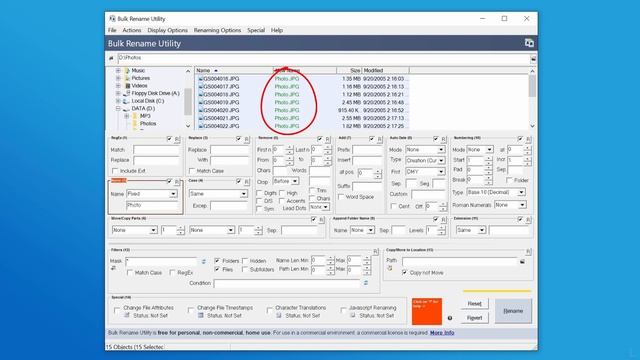
Task: Click the Change File Timestamps status icon
Action: pos(201,316)
